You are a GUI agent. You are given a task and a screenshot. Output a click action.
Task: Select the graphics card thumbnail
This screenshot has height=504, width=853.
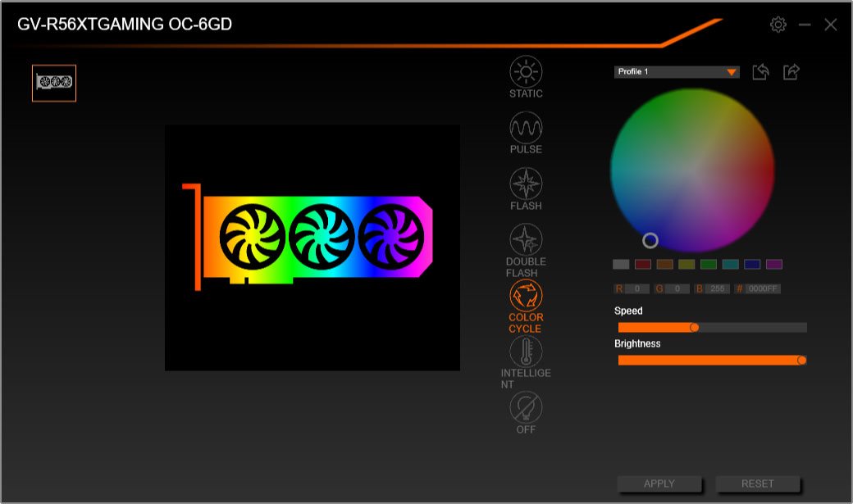point(54,83)
